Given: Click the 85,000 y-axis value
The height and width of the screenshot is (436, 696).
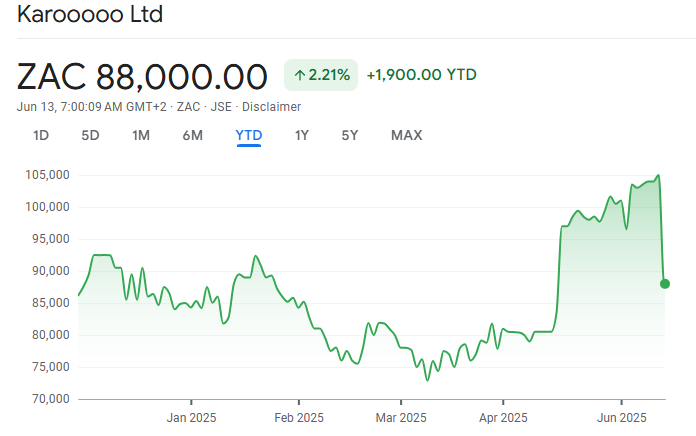Looking at the screenshot, I should coord(51,303).
